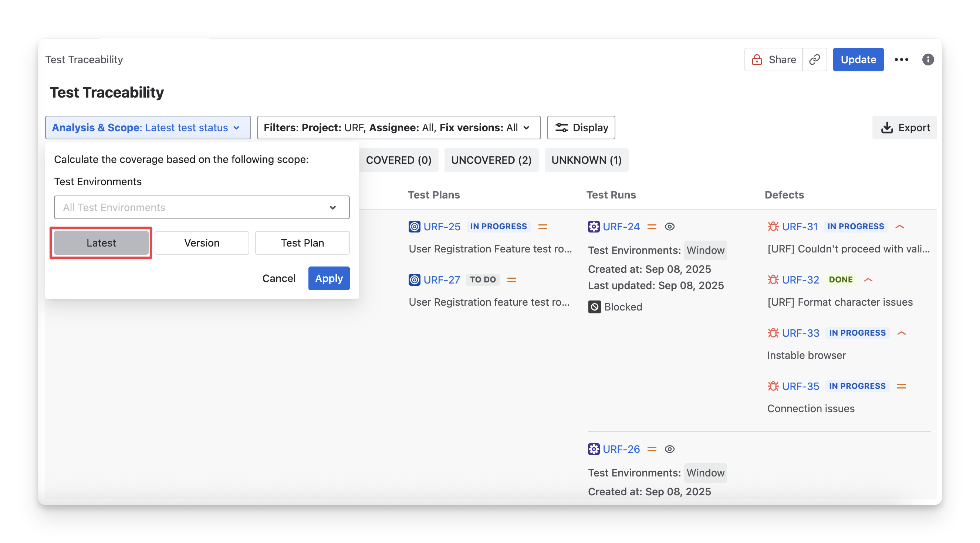
Task: Switch to the UNKNOWN (1) tab
Action: pyautogui.click(x=586, y=160)
